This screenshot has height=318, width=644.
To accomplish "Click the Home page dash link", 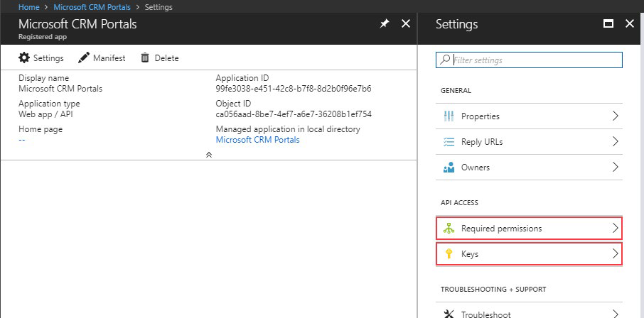I will click(x=22, y=140).
